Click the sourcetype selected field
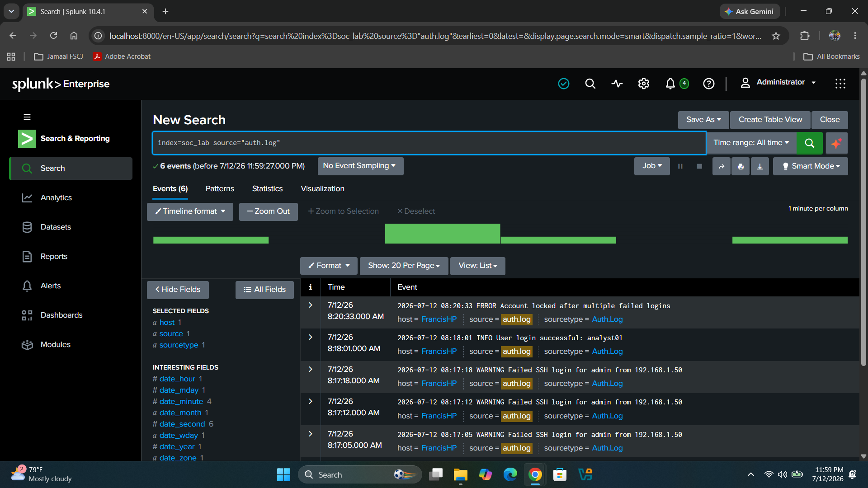Image resolution: width=868 pixels, height=488 pixels. (179, 345)
